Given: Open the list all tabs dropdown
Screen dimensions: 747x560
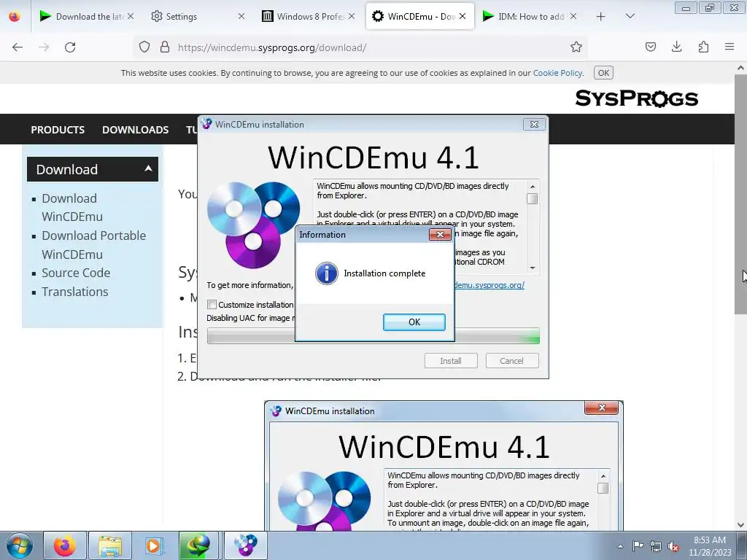Looking at the screenshot, I should [630, 16].
